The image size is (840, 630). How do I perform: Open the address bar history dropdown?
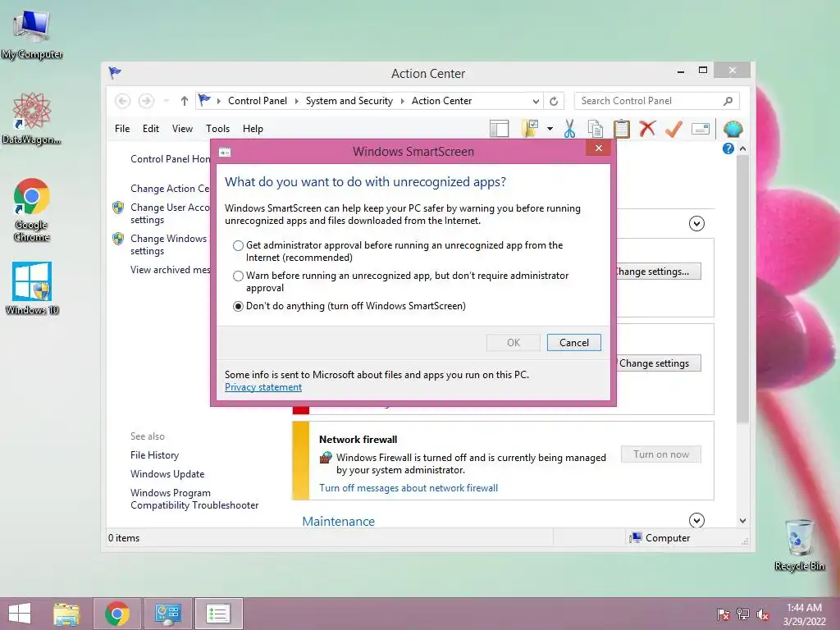[535, 101]
